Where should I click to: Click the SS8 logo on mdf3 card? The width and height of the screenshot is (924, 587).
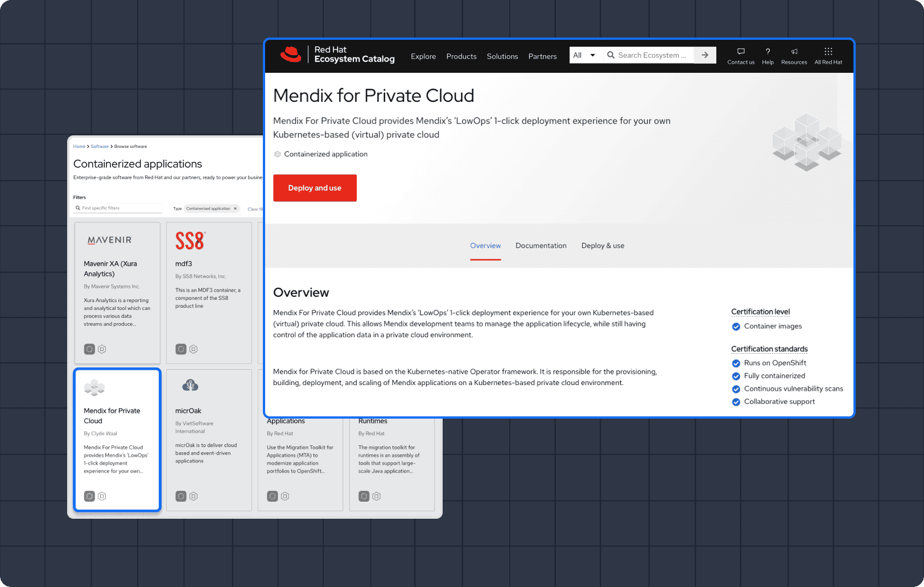[x=190, y=241]
